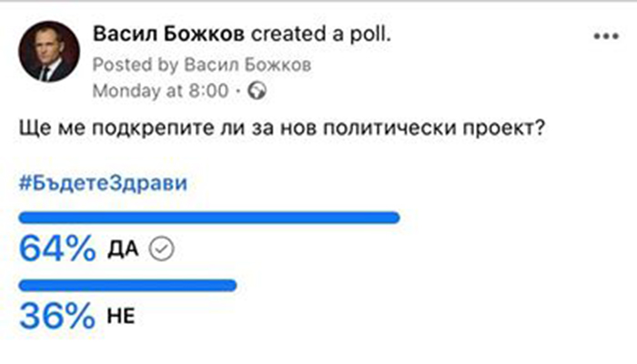Open Васил Божков's profile picture
Viewport: 637px width, 364px height.
[x=49, y=52]
